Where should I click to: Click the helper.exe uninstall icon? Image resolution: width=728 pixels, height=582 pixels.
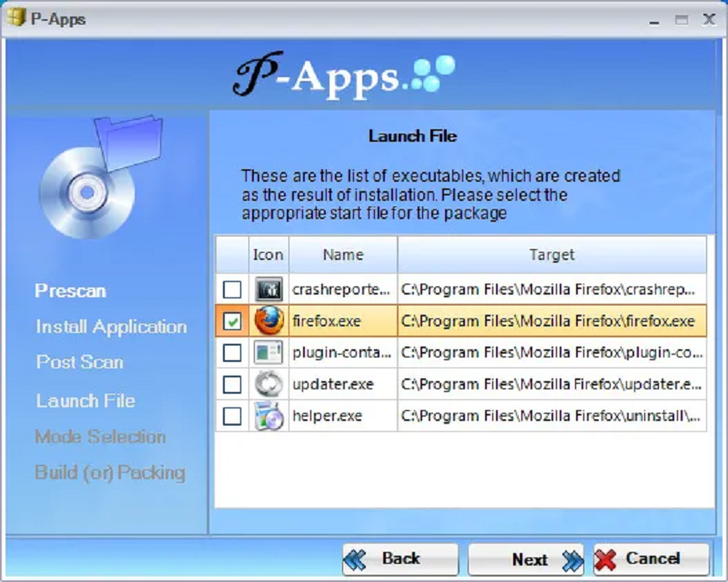click(269, 416)
